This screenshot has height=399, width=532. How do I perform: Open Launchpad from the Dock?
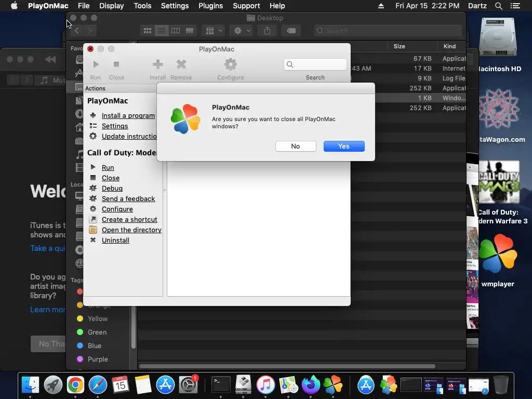tap(53, 385)
